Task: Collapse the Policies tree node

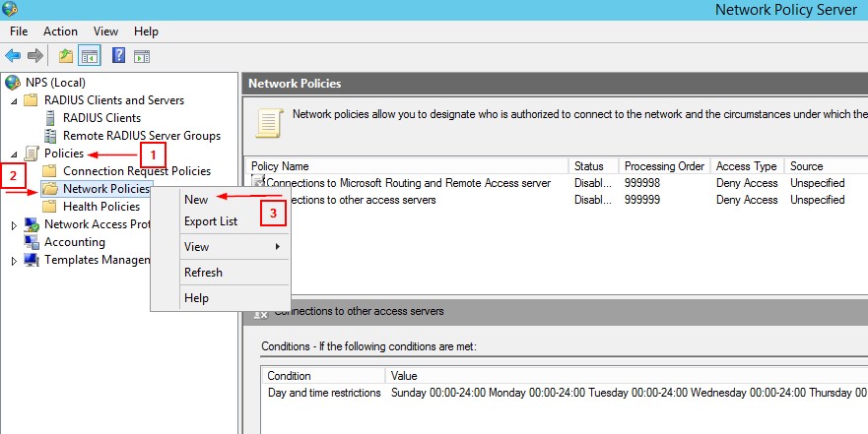Action: pyautogui.click(x=15, y=155)
